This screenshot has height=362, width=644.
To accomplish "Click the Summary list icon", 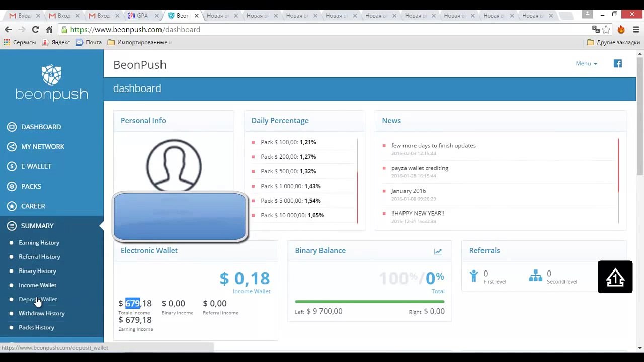I will tap(12, 226).
